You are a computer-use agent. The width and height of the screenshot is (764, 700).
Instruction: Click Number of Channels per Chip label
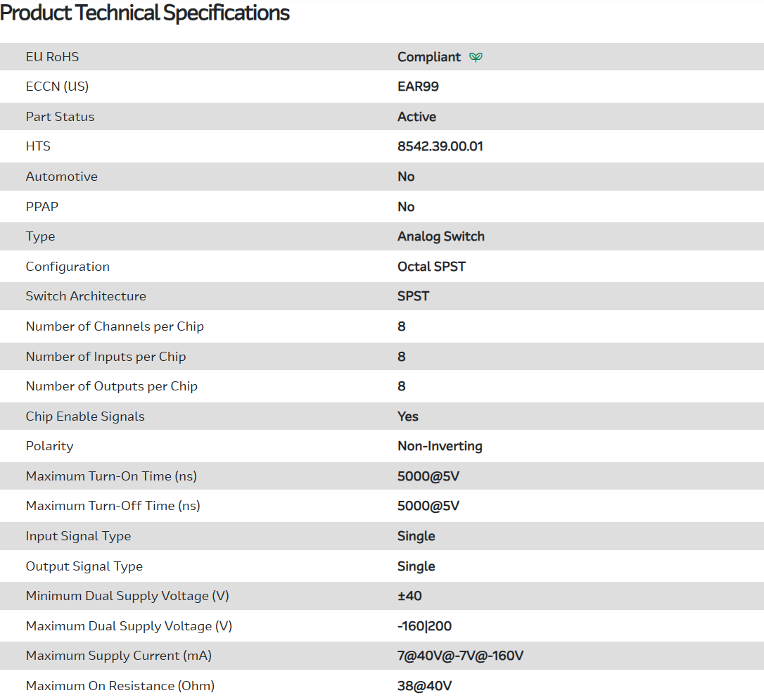coord(115,326)
